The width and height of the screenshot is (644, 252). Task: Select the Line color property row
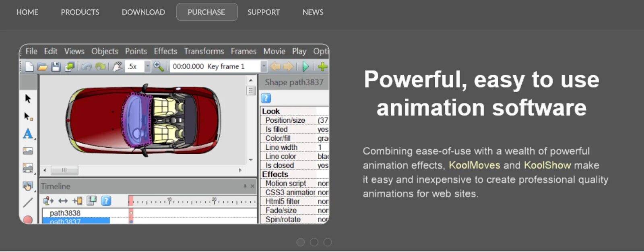pos(295,156)
